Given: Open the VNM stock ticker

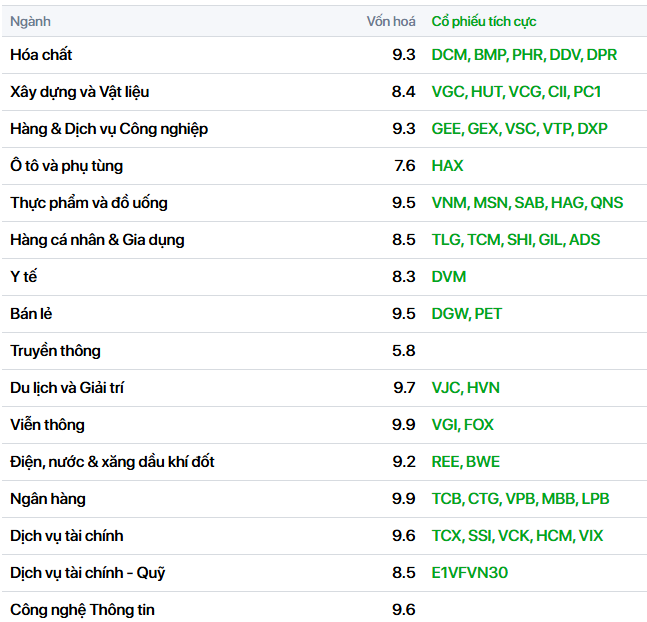Looking at the screenshot, I should pyautogui.click(x=450, y=203).
